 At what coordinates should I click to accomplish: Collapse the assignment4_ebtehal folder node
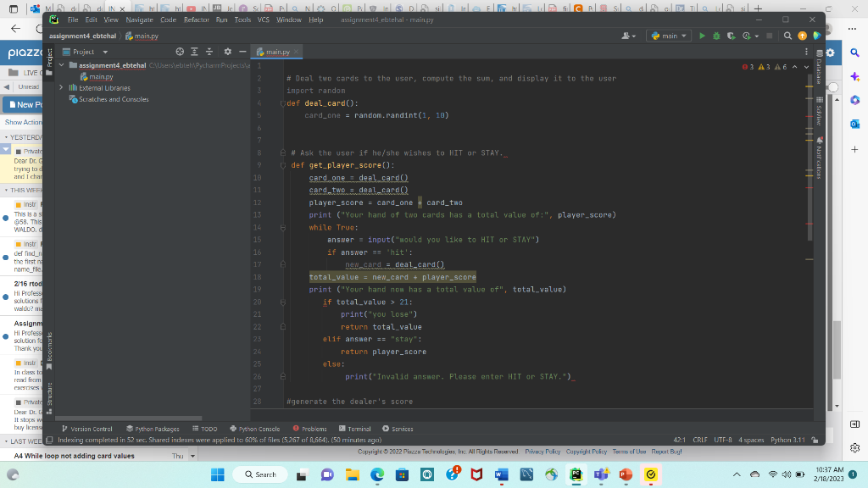tap(61, 65)
